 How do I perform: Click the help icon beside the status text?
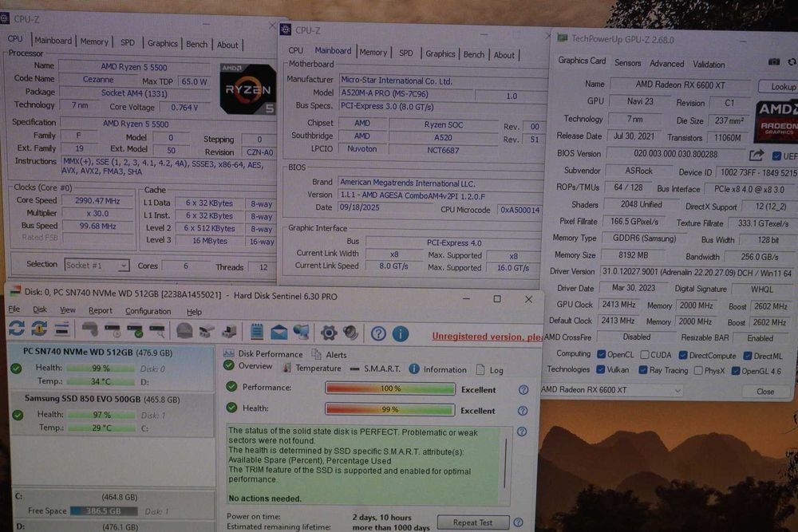pos(522,432)
